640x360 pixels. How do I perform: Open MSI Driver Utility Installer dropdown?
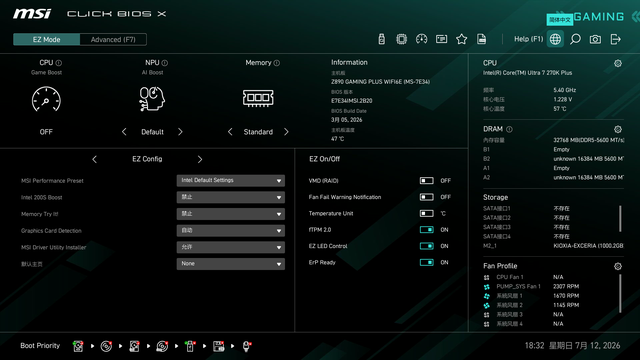[x=231, y=247]
